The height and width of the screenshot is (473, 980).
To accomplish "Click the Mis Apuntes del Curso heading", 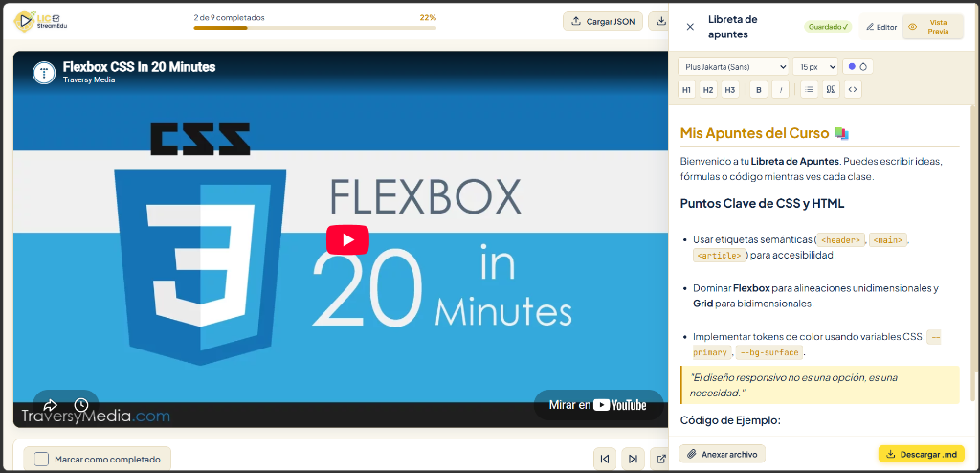I will [x=754, y=133].
